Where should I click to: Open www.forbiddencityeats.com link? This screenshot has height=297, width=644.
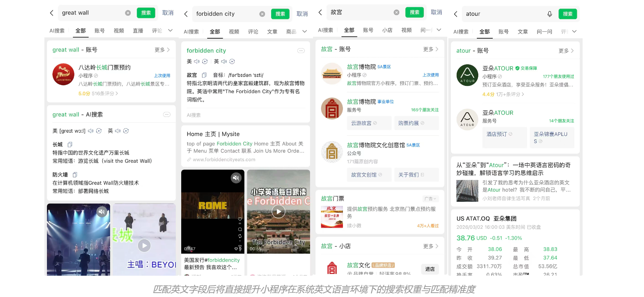221,160
